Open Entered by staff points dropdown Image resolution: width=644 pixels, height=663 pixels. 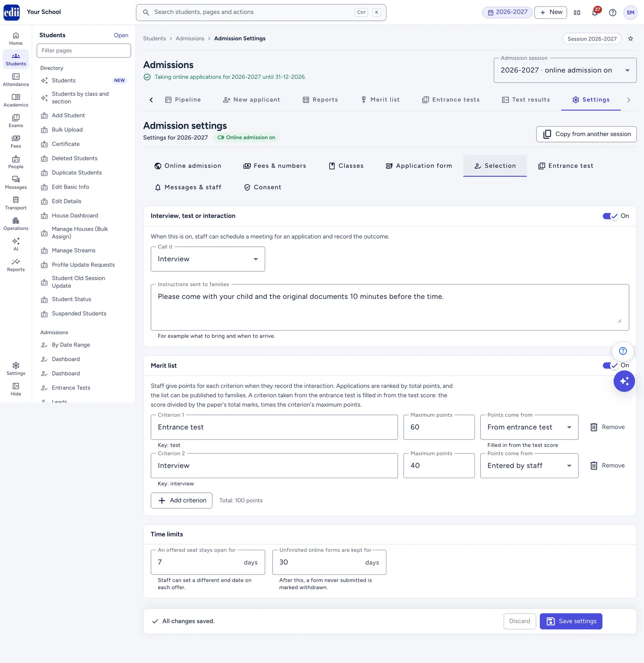[x=529, y=466]
